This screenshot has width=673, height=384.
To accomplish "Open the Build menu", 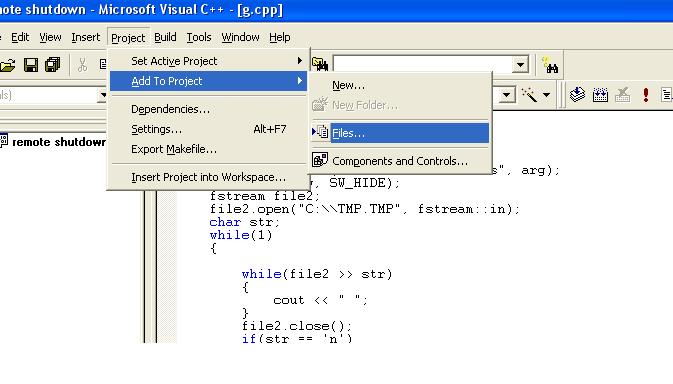I will tap(165, 37).
